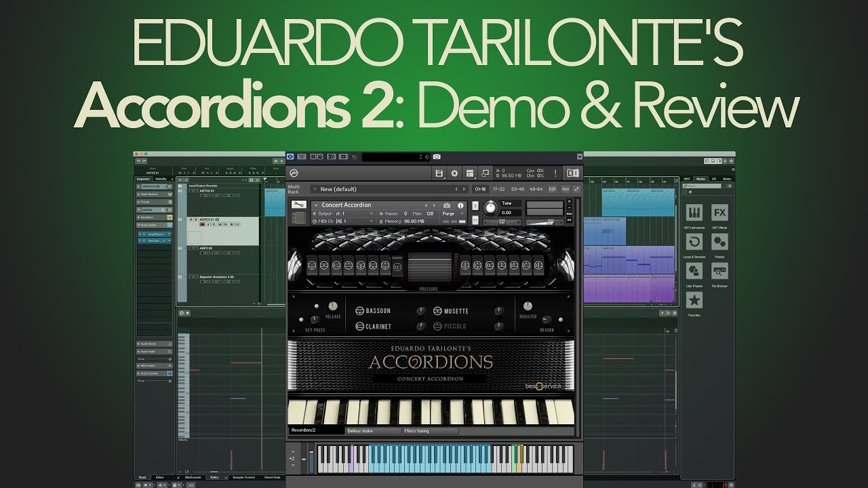Open the Bellow shake tab
Viewport: 868px width, 488px height.
pyautogui.click(x=373, y=430)
